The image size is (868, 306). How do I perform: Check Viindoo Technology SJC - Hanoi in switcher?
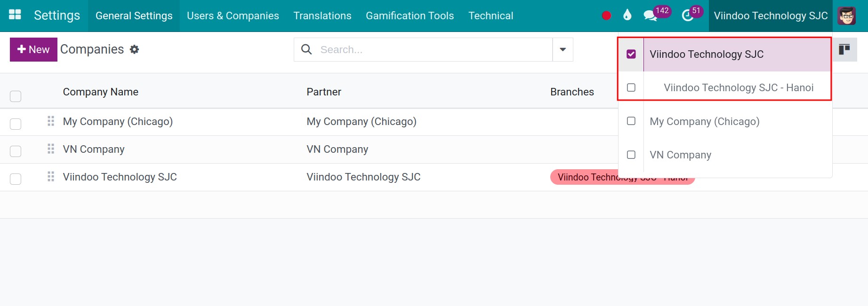pos(631,87)
